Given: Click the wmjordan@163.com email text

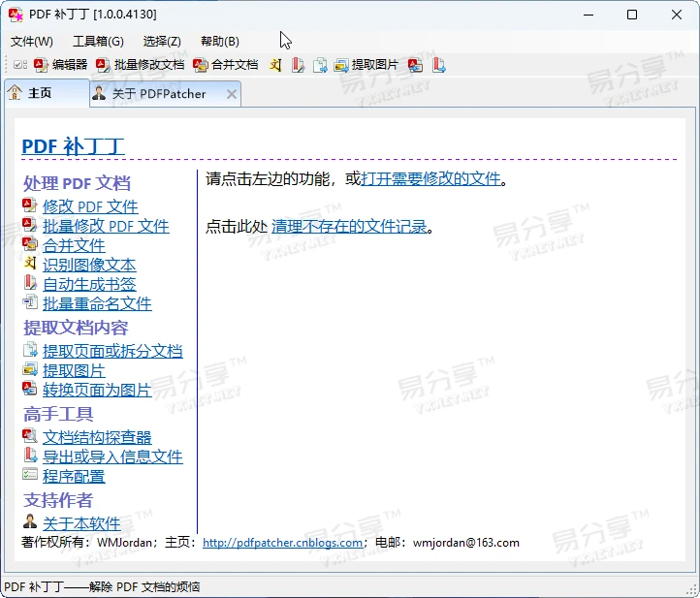Looking at the screenshot, I should [x=466, y=543].
